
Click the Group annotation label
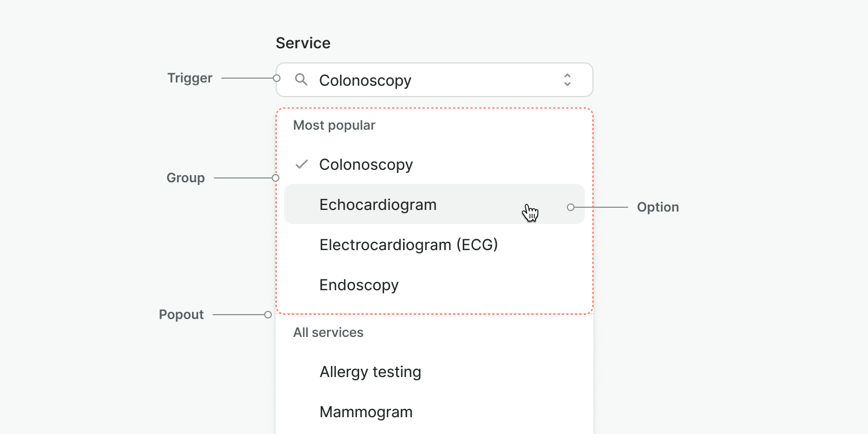point(186,178)
